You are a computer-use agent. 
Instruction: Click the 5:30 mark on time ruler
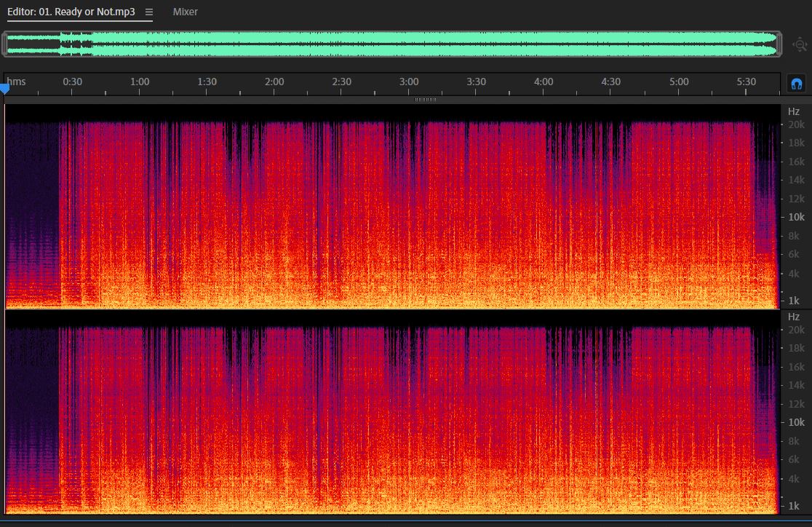tap(747, 82)
